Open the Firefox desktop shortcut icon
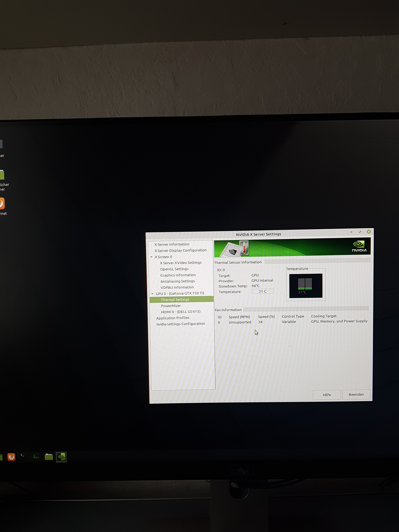This screenshot has height=532, width=399. (x=2, y=203)
